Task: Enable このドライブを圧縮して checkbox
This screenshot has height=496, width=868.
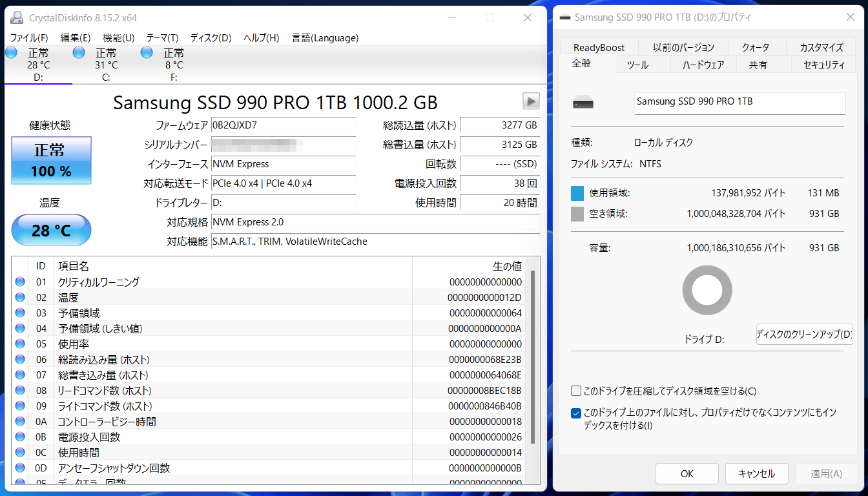Action: coord(576,391)
